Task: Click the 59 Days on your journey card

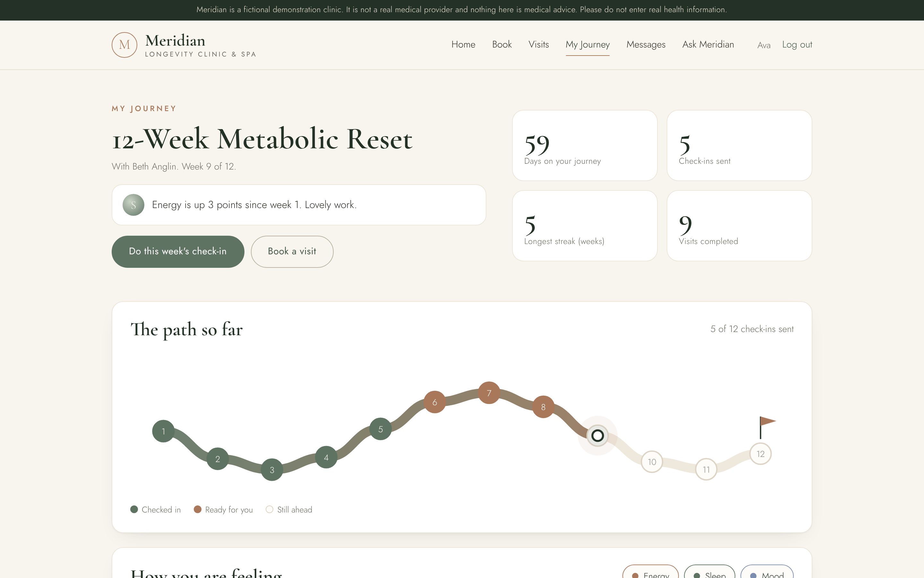Action: click(585, 145)
